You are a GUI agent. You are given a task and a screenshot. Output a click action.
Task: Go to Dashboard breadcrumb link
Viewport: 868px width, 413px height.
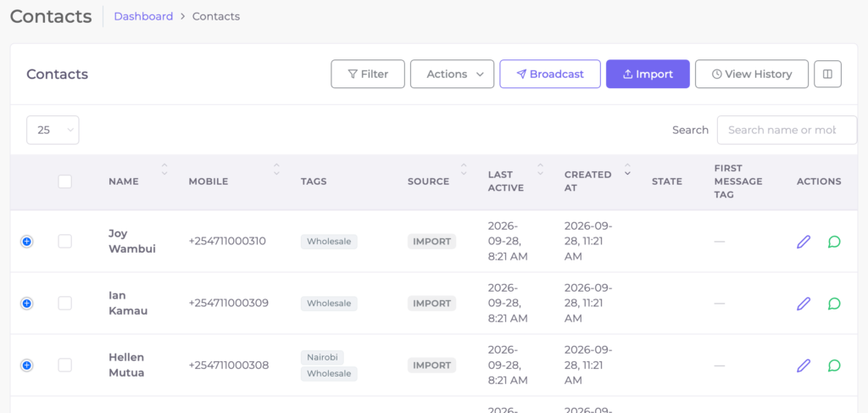point(143,17)
